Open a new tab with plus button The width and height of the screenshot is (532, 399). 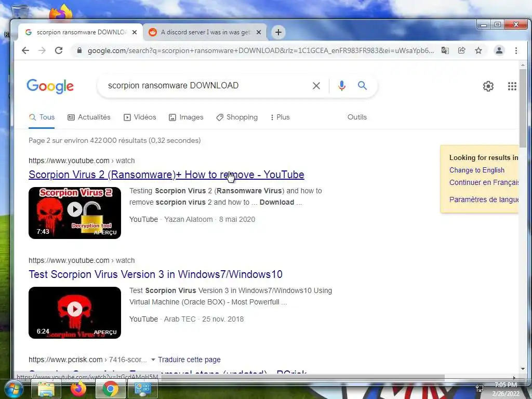[x=278, y=32]
